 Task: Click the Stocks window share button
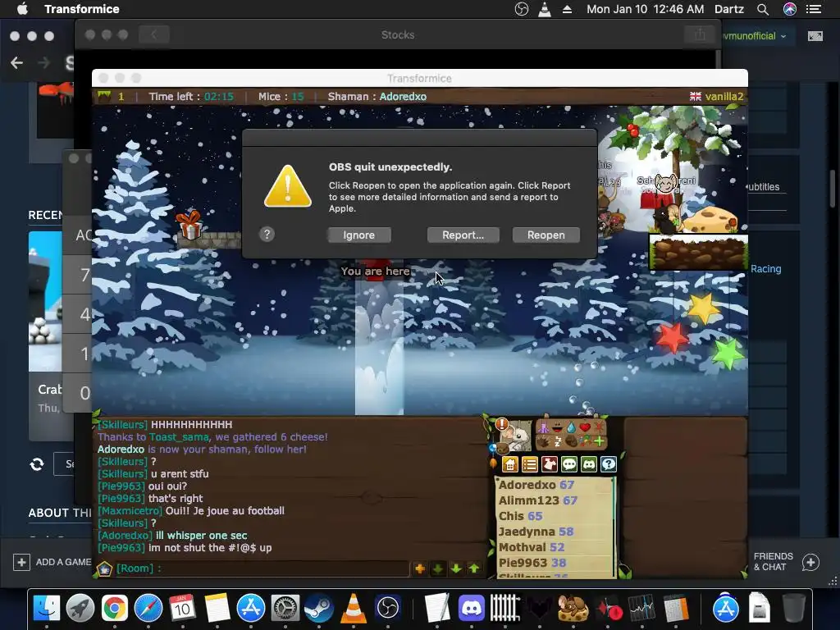[x=700, y=34]
